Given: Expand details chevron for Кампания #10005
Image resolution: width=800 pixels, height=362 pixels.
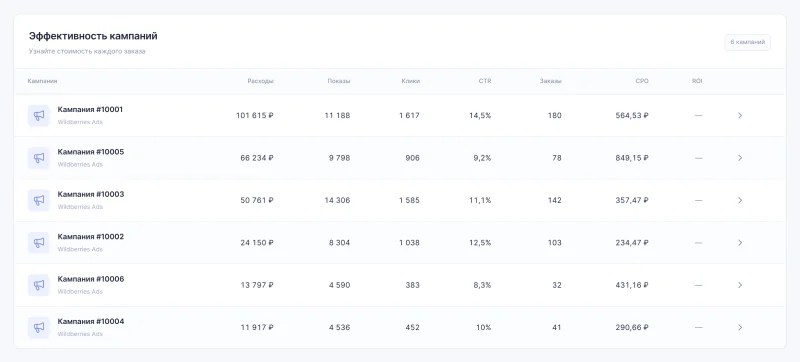Looking at the screenshot, I should coord(740,158).
